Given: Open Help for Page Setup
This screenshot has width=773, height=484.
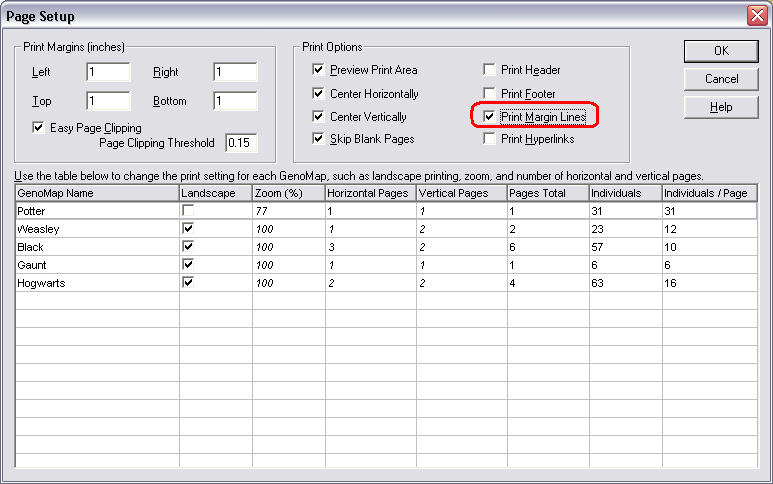Looking at the screenshot, I should [x=721, y=107].
